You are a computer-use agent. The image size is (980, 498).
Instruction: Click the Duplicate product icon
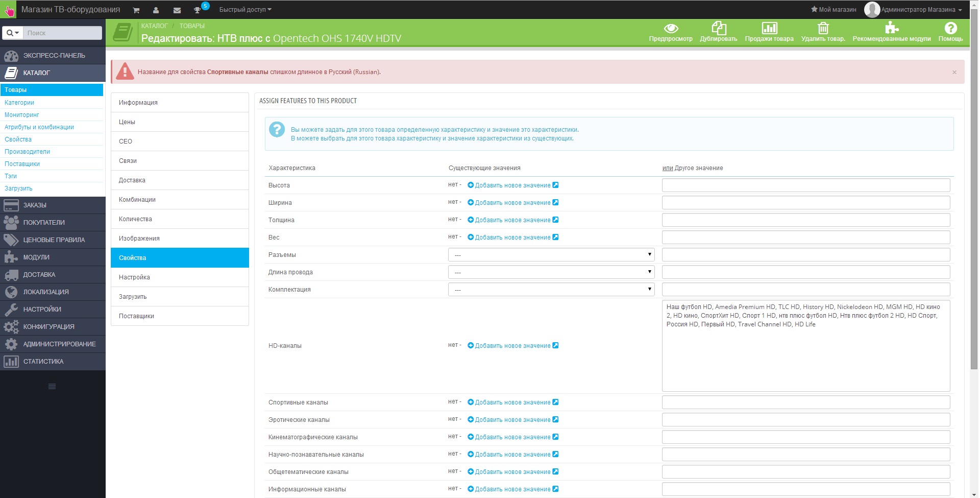[x=719, y=28]
